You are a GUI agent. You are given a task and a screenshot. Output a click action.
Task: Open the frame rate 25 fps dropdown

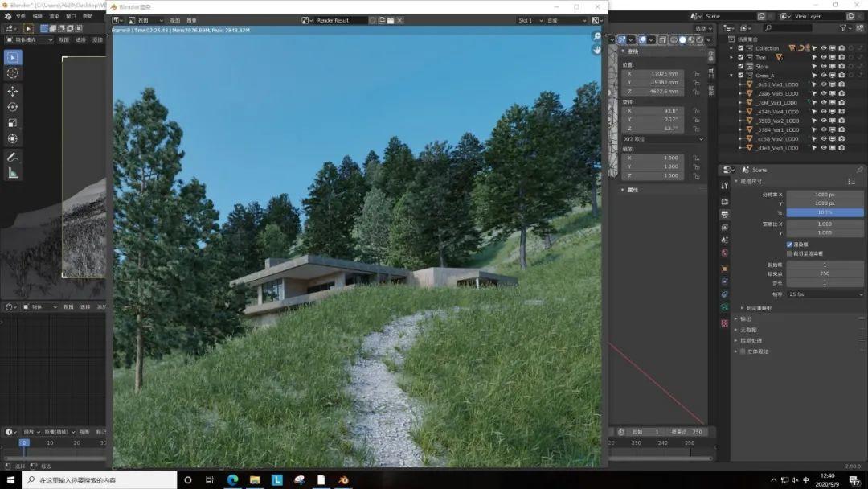(x=825, y=294)
